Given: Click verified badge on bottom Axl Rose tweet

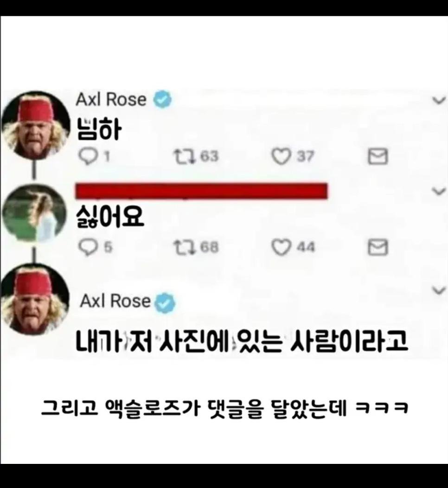Looking at the screenshot, I should pyautogui.click(x=165, y=302).
